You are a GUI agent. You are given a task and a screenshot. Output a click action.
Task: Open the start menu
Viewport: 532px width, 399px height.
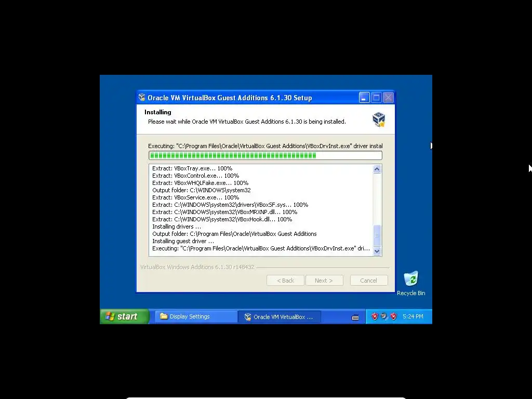click(x=125, y=316)
